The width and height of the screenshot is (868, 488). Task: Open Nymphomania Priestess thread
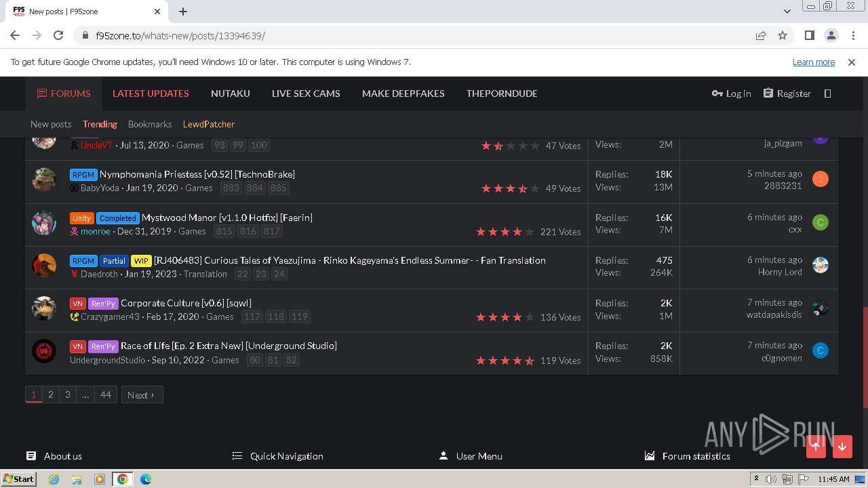197,174
